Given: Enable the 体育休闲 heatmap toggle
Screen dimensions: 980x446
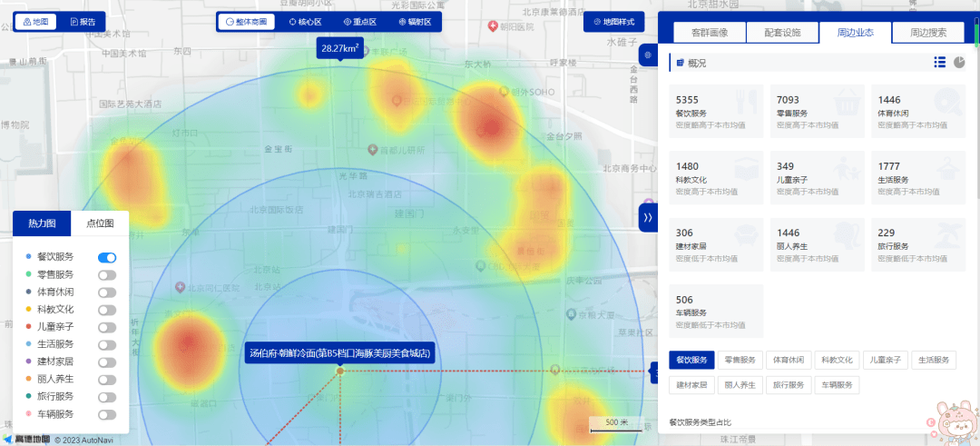Looking at the screenshot, I should 107,292.
